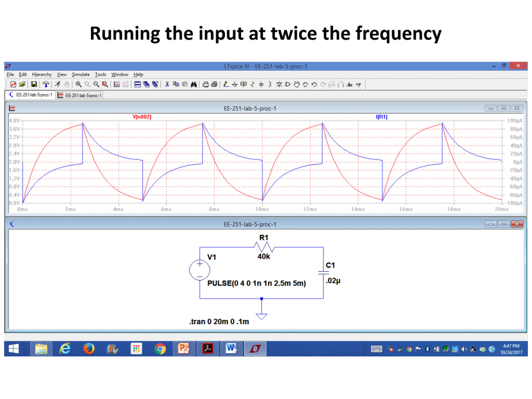Image resolution: width=532 pixels, height=399 pixels.
Task: Click the V(n002) trace label
Action: click(142, 117)
